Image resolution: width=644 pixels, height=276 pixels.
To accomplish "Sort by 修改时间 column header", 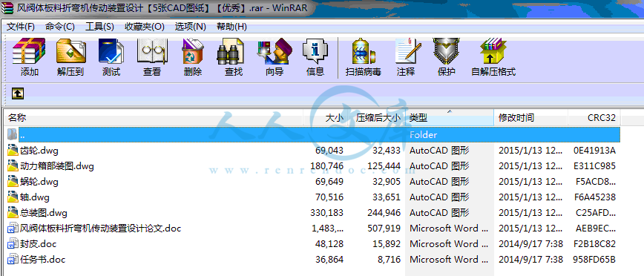I will click(531, 118).
